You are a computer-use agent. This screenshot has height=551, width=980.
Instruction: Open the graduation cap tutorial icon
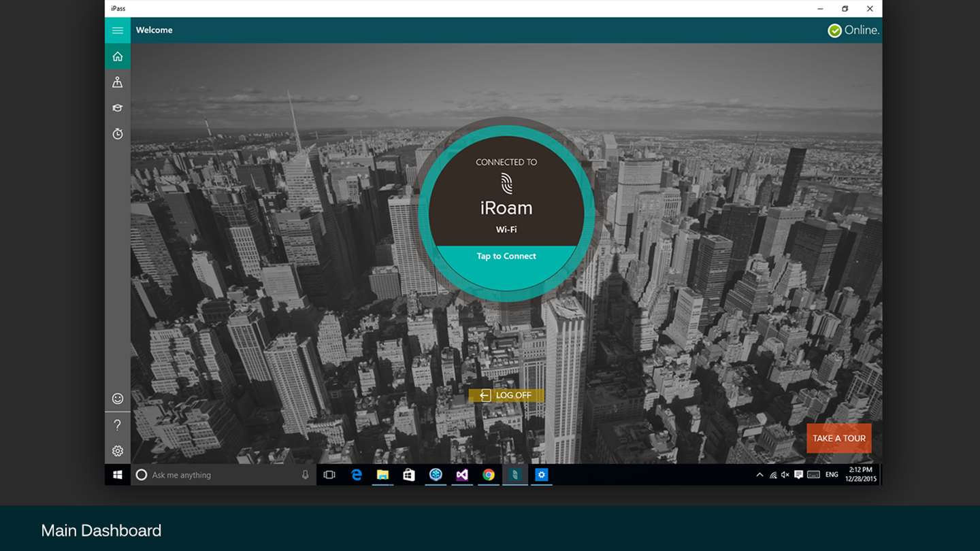pos(118,108)
